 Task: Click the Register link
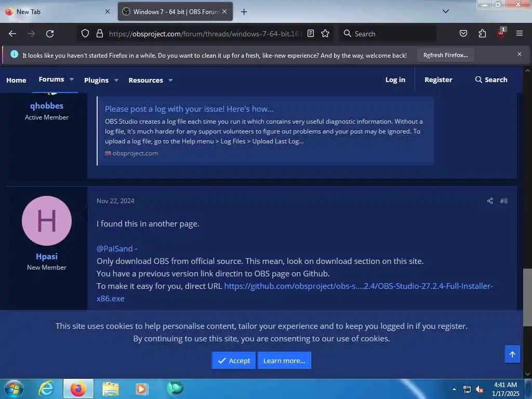tap(438, 79)
